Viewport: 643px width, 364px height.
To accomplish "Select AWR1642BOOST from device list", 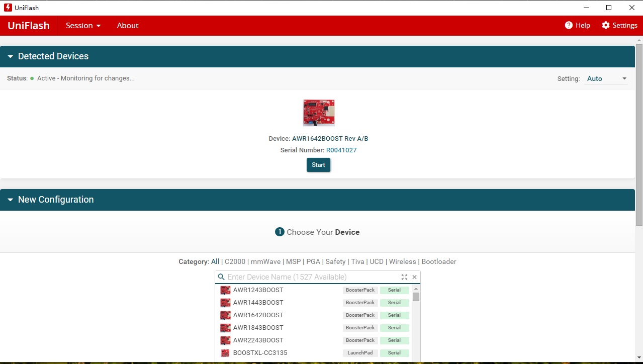I will (258, 315).
